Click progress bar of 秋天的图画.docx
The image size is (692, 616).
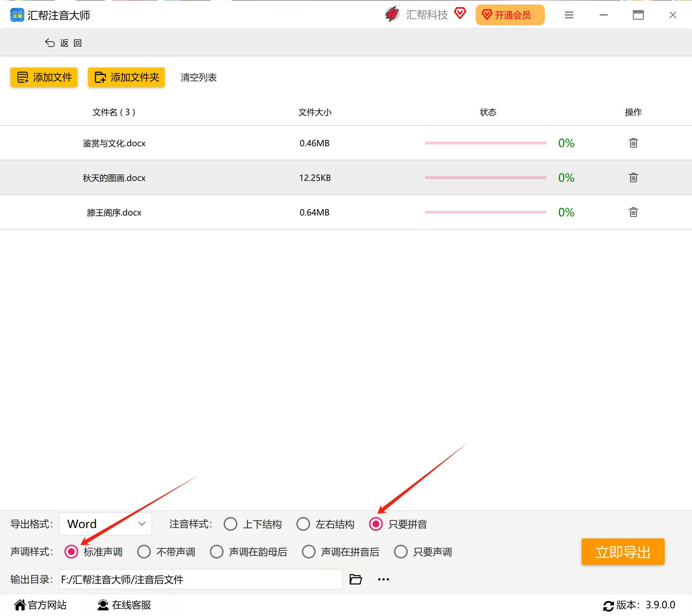pyautogui.click(x=486, y=177)
